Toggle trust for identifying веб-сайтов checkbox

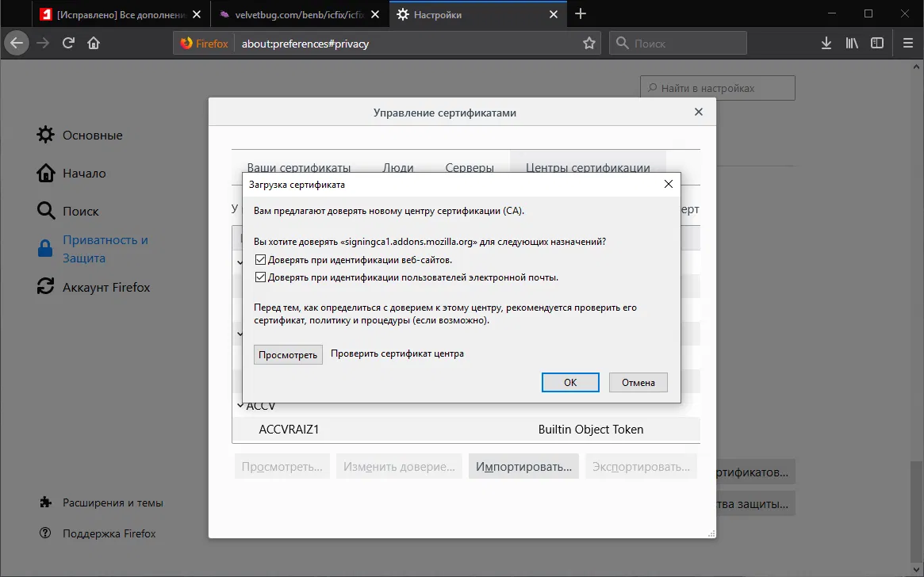pyautogui.click(x=260, y=260)
